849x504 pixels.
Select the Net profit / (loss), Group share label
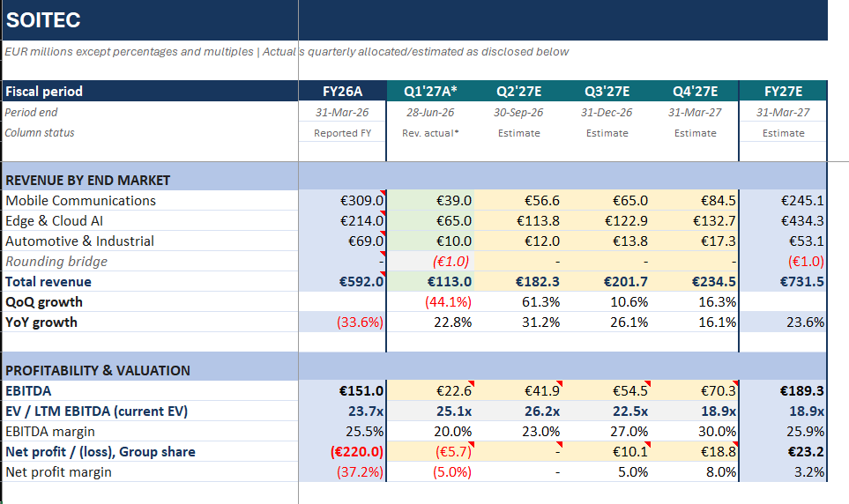[150, 451]
